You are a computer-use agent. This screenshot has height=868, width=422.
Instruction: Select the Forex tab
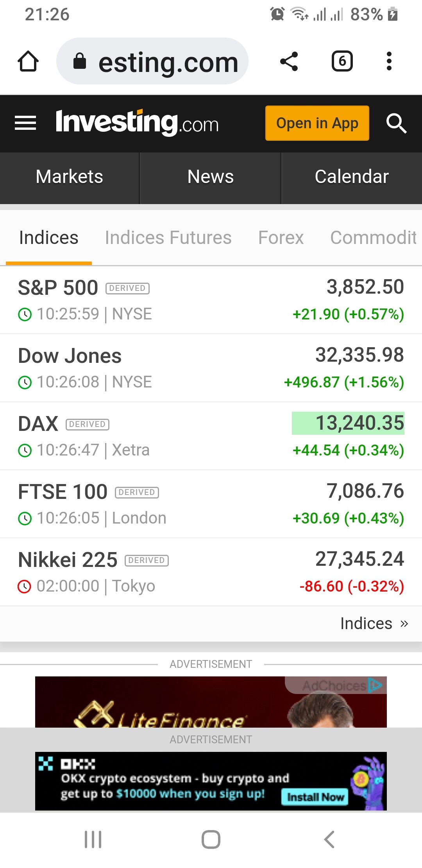click(281, 238)
